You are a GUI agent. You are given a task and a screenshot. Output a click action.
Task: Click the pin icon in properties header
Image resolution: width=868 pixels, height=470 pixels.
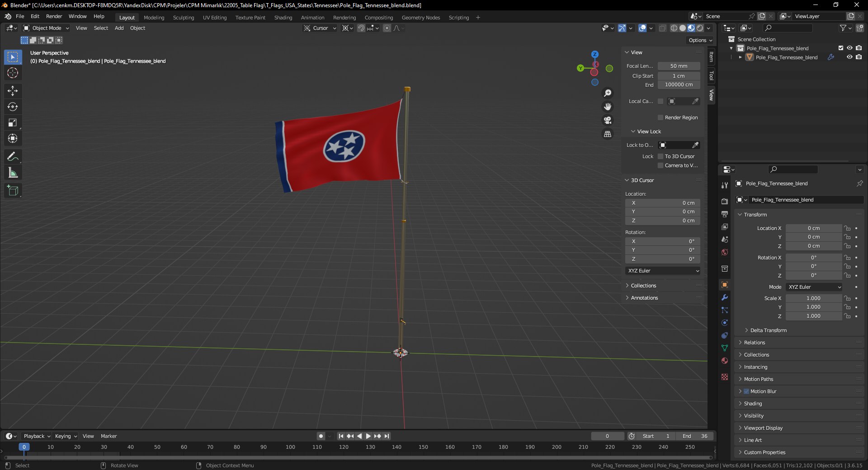coord(859,183)
